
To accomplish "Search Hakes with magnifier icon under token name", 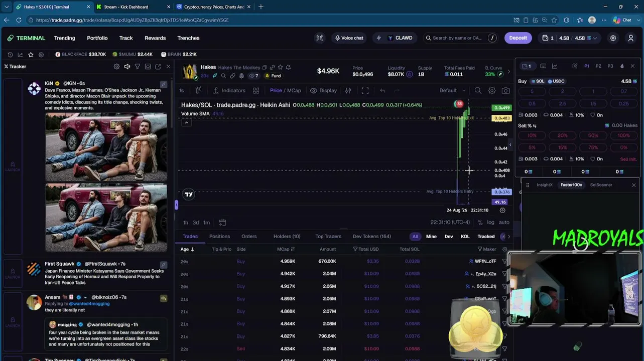I will coord(223,76).
